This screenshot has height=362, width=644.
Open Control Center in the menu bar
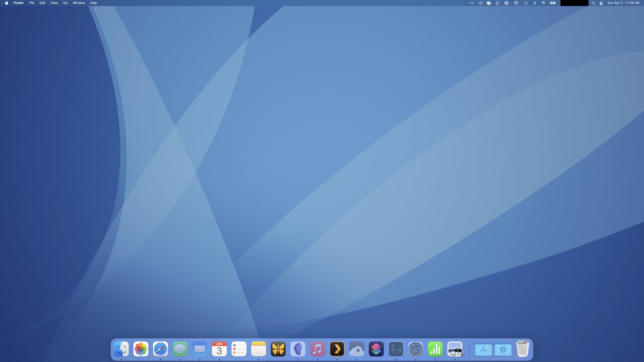click(601, 3)
